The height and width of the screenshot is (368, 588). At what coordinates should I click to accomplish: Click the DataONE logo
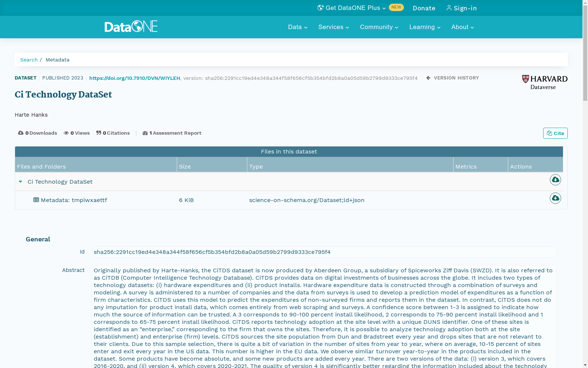[x=131, y=26]
